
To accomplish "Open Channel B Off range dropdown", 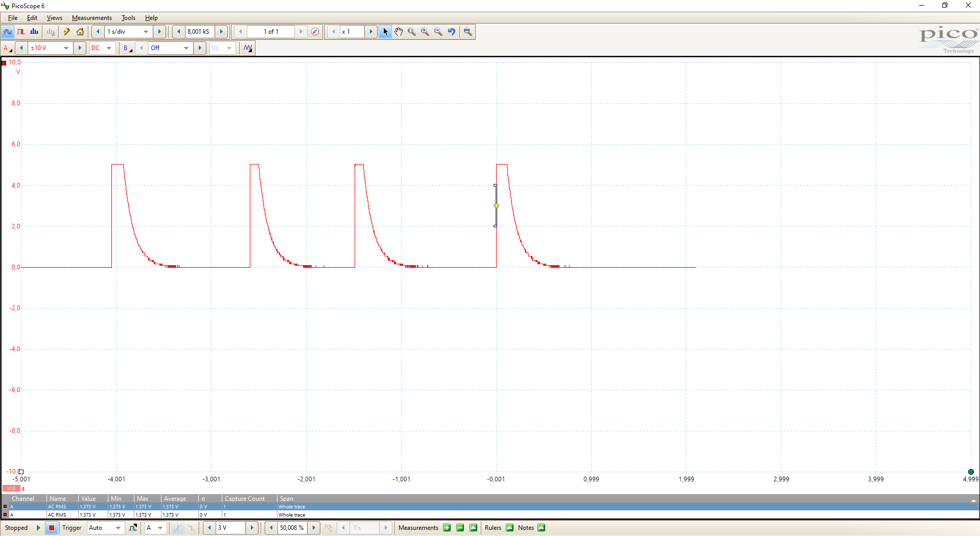I will click(171, 48).
